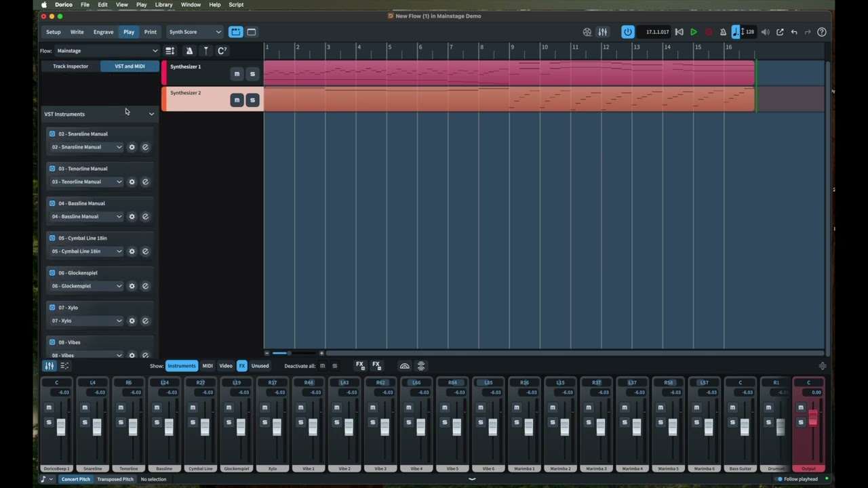Select the Track Inspector tab
The image size is (868, 488).
[71, 66]
